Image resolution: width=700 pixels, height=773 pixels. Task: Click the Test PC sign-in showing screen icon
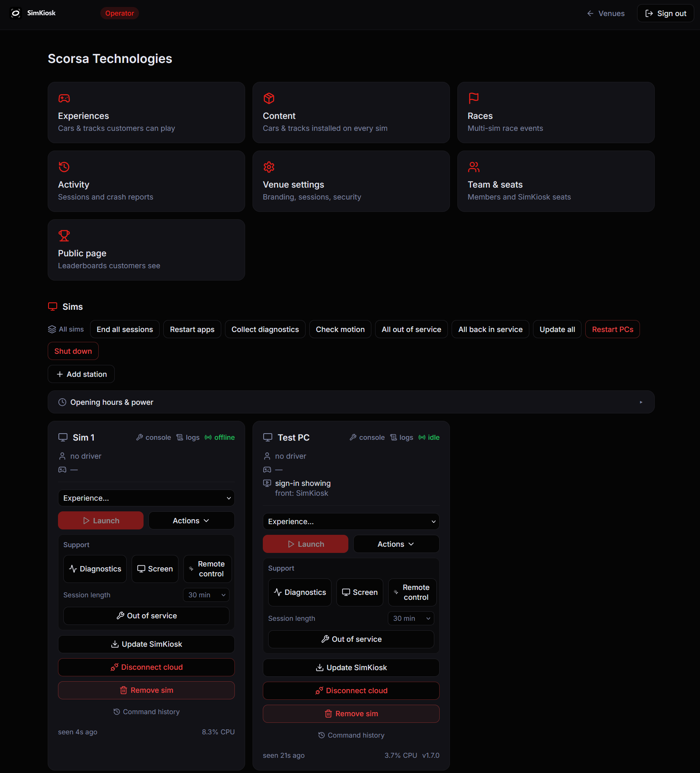[x=267, y=483]
